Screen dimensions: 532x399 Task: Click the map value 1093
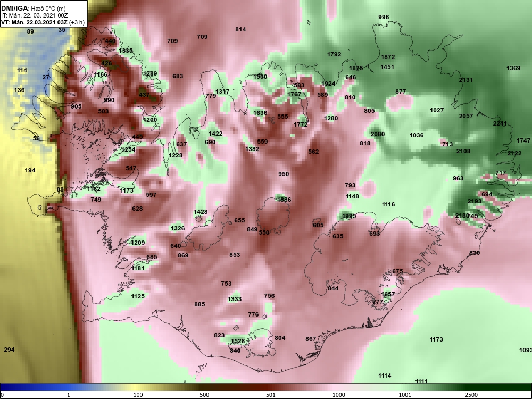tap(525, 350)
